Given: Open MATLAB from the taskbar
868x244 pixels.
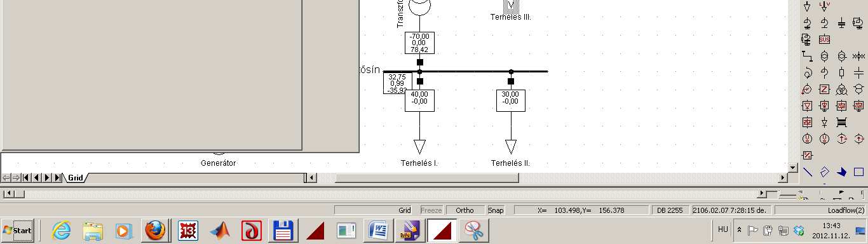Looking at the screenshot, I should click(220, 231).
